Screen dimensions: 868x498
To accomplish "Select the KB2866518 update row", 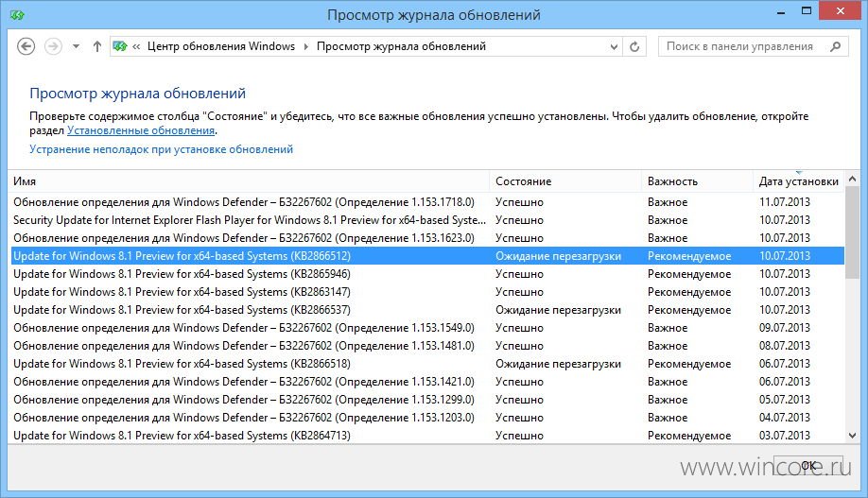I will click(427, 364).
